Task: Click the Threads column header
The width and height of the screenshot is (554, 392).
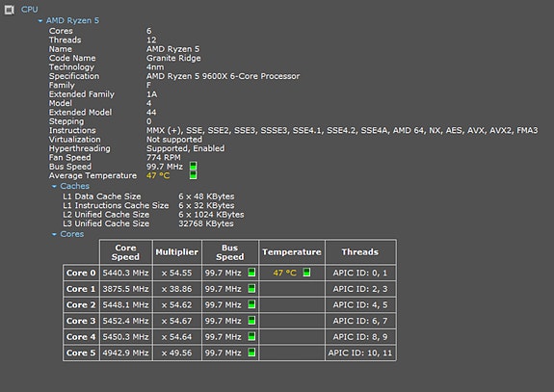Action: [360, 252]
